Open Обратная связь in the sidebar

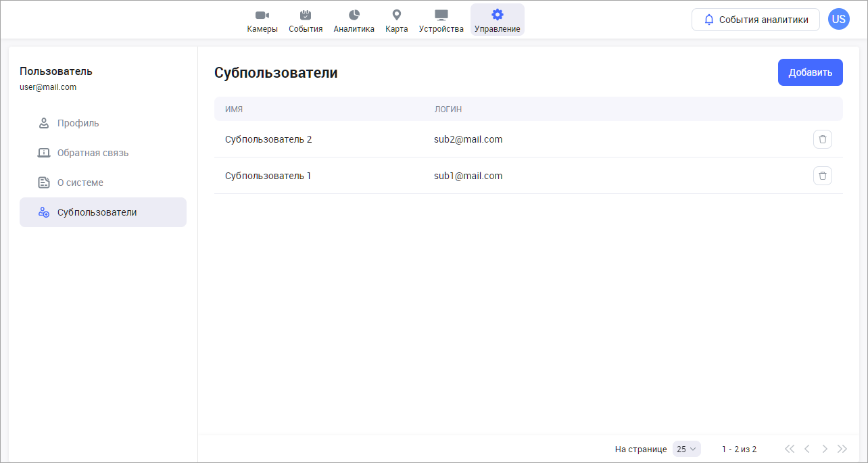pyautogui.click(x=93, y=153)
